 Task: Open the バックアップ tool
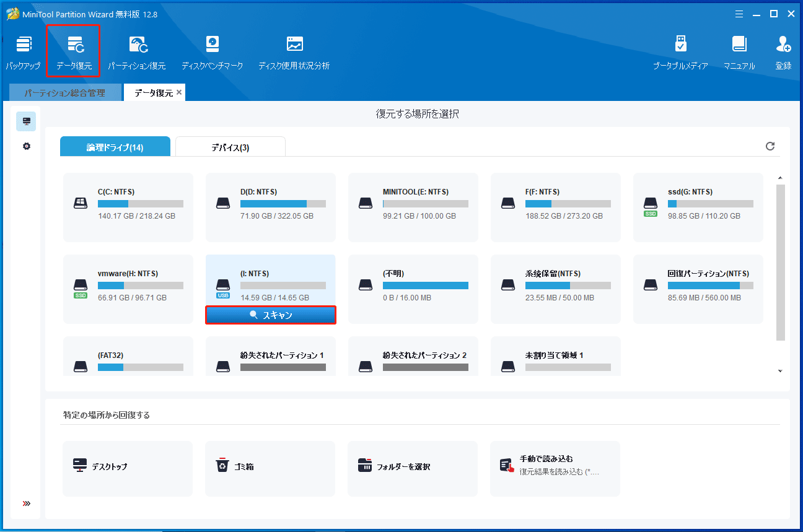click(x=24, y=53)
